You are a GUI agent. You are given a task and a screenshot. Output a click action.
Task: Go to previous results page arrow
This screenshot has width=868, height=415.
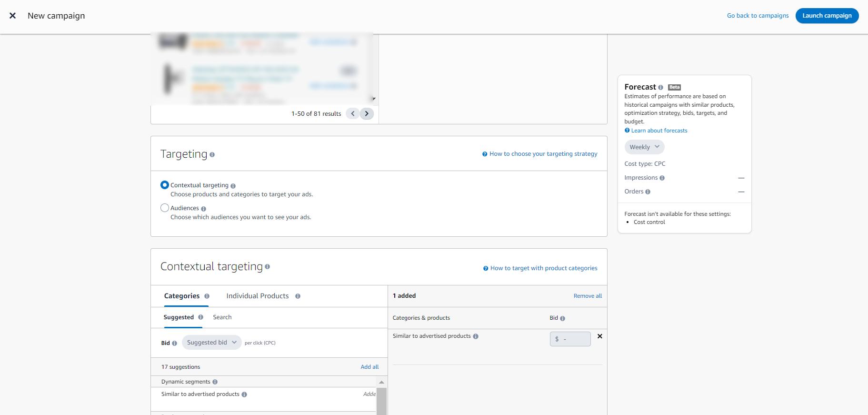pos(353,114)
